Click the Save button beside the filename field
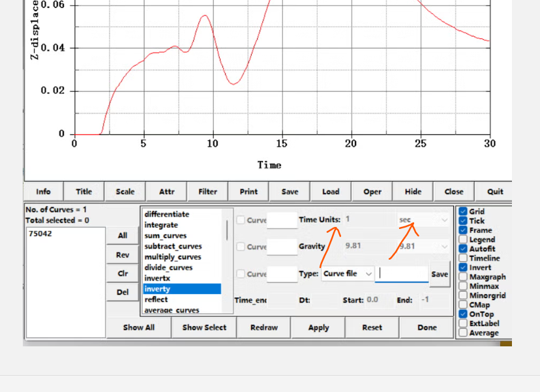Screen dimensions: 540x392 tap(440, 275)
